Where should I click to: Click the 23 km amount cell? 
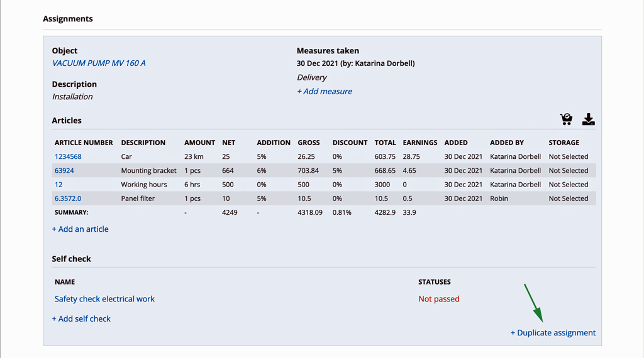point(194,156)
